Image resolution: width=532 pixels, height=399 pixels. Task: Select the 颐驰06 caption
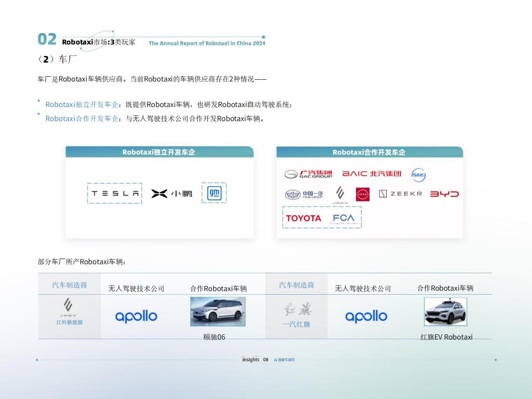point(214,337)
